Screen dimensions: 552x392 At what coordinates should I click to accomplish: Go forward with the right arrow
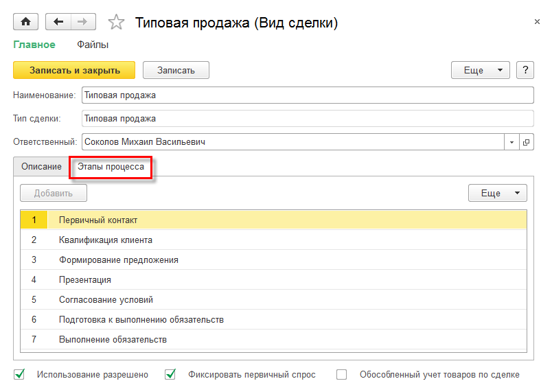[x=82, y=22]
